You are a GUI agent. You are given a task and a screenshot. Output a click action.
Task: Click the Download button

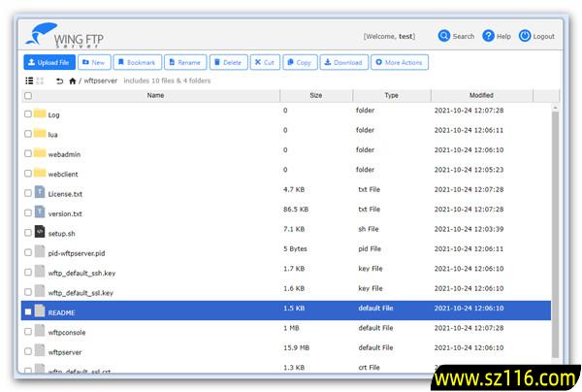[x=342, y=62]
